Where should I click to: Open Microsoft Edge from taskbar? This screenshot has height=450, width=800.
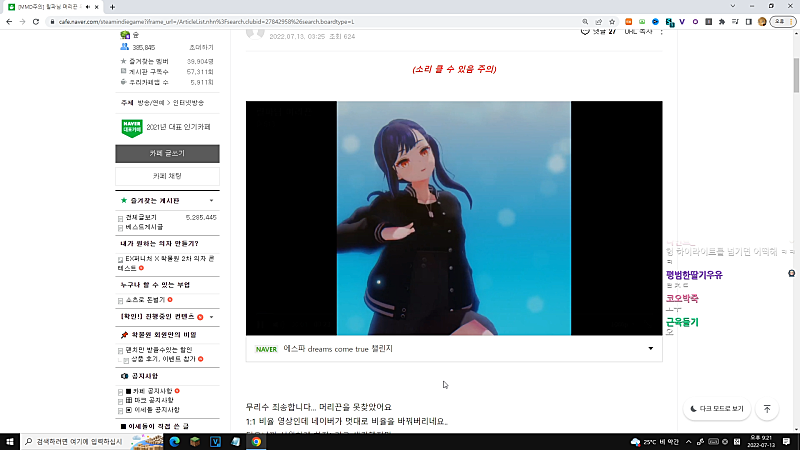coord(174,441)
